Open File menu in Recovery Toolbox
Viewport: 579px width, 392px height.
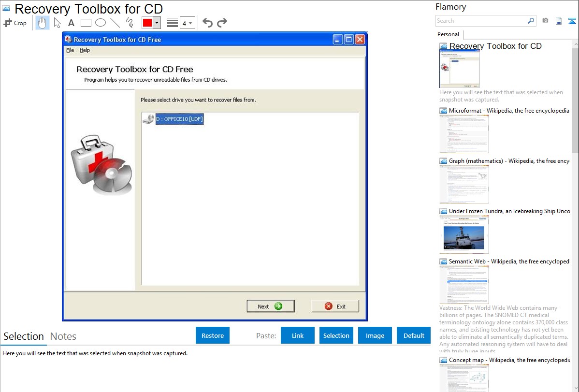tap(70, 50)
